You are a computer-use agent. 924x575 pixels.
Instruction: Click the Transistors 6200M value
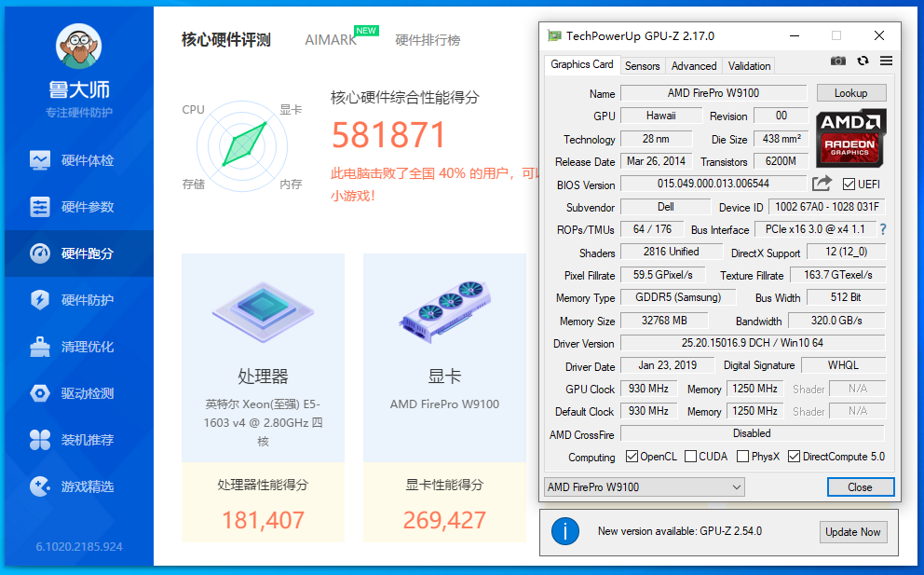(781, 161)
